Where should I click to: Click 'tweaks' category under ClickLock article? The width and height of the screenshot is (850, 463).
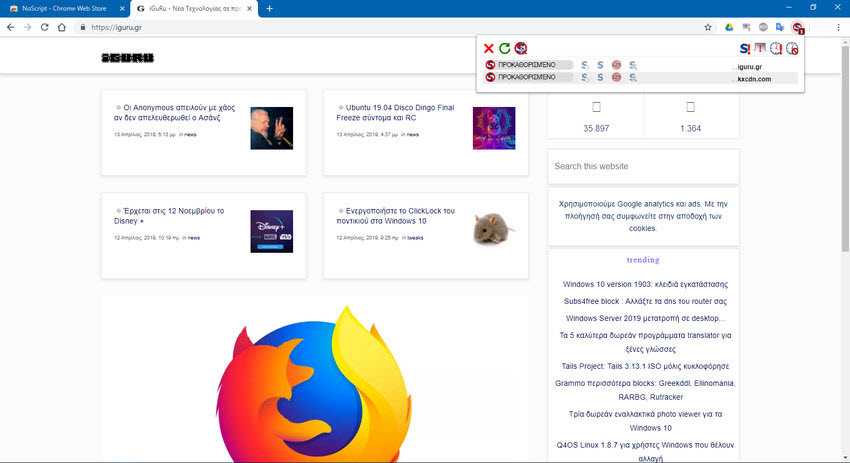pos(415,237)
